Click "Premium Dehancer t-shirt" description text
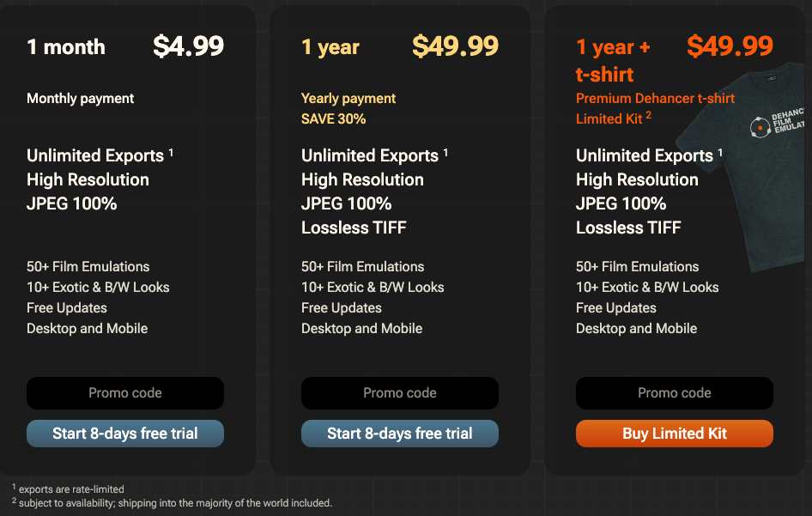The height and width of the screenshot is (516, 812). [655, 98]
